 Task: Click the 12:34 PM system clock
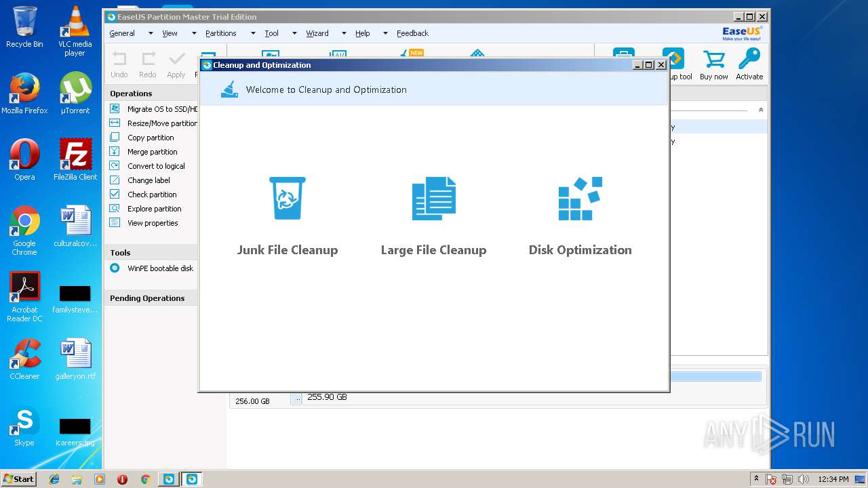pyautogui.click(x=833, y=479)
